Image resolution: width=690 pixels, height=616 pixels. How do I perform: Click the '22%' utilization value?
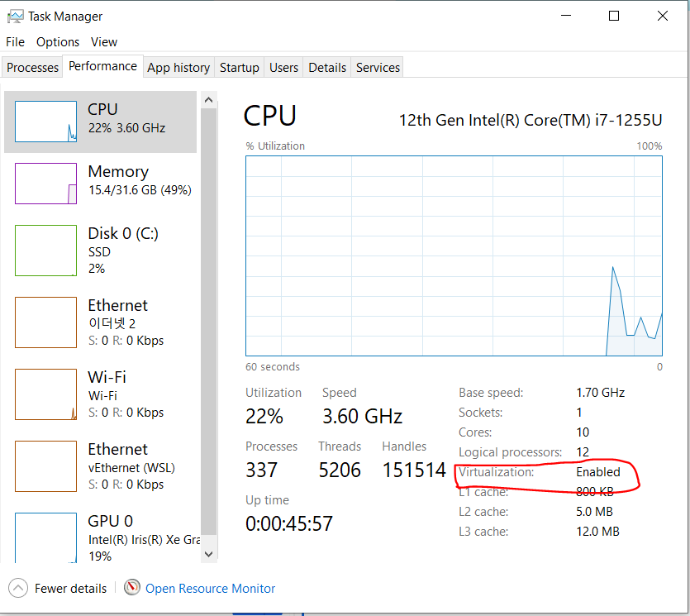pyautogui.click(x=264, y=417)
